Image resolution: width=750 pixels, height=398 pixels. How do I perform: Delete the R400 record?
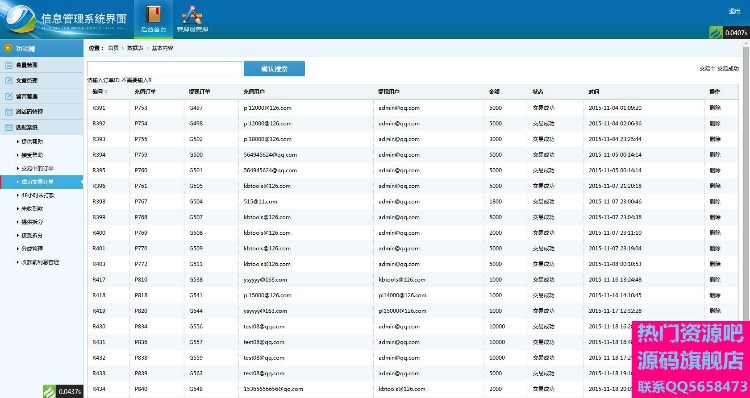[x=715, y=233]
